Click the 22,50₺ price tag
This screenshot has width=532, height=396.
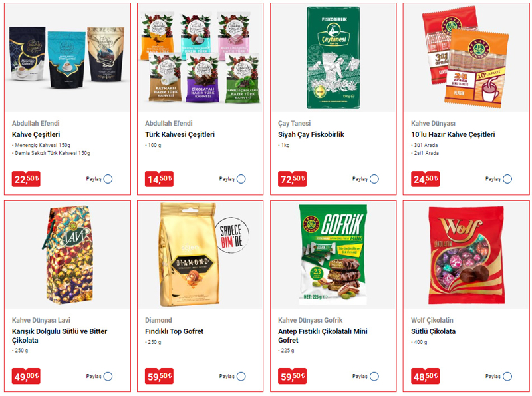point(26,179)
